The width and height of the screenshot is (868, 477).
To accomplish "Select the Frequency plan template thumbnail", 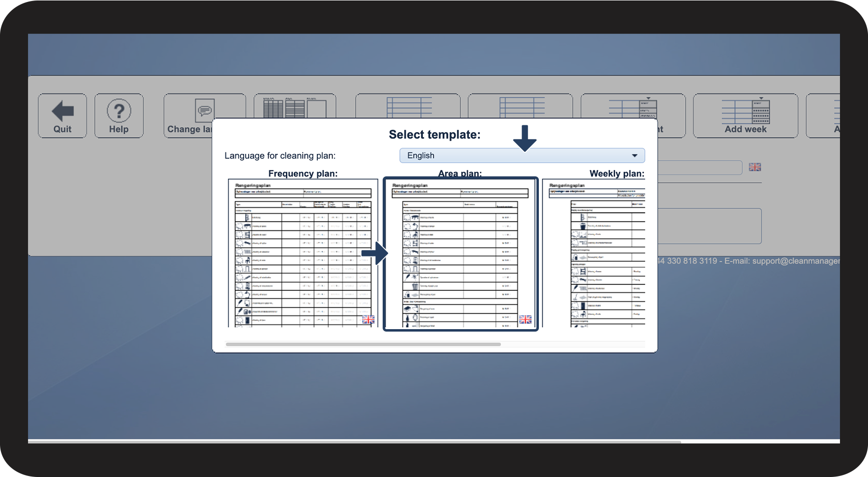I will 303,253.
